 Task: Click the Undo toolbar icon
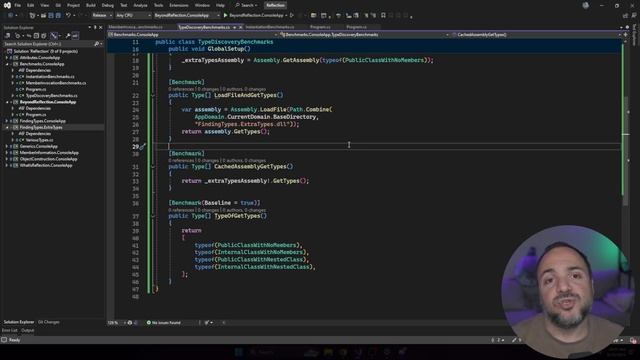[68, 16]
